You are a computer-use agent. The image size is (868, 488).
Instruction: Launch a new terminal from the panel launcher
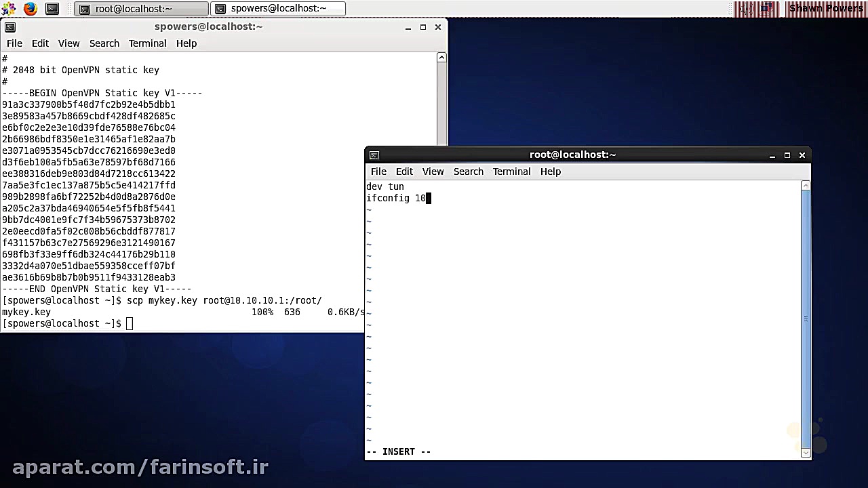point(52,8)
